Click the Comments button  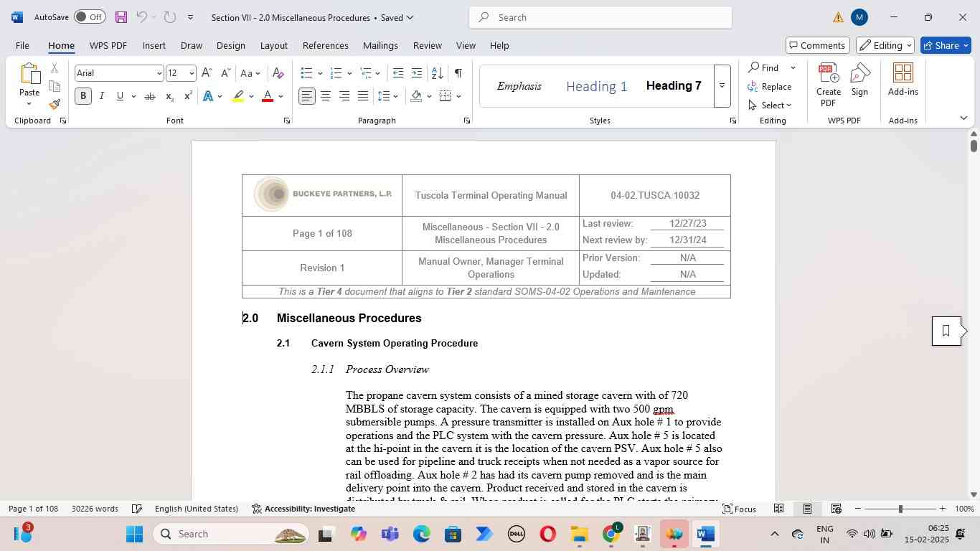pyautogui.click(x=818, y=45)
